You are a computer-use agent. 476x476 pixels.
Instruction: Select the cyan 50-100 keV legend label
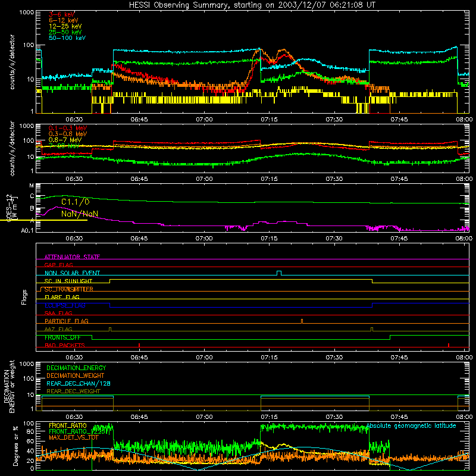(x=67, y=38)
